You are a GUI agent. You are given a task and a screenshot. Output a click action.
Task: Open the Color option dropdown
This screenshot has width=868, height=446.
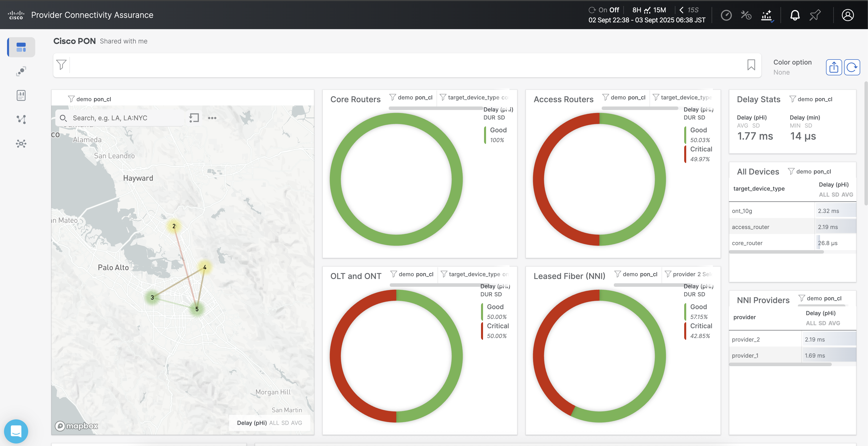pyautogui.click(x=792, y=67)
